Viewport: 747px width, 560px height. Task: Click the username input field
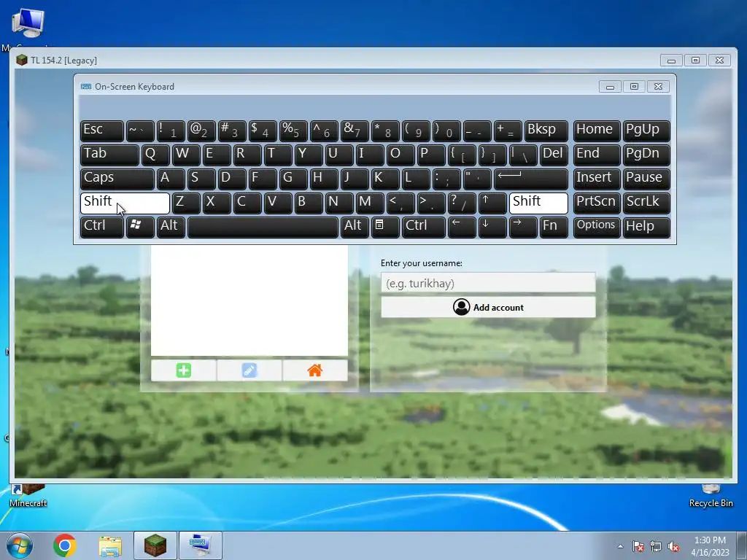488,283
